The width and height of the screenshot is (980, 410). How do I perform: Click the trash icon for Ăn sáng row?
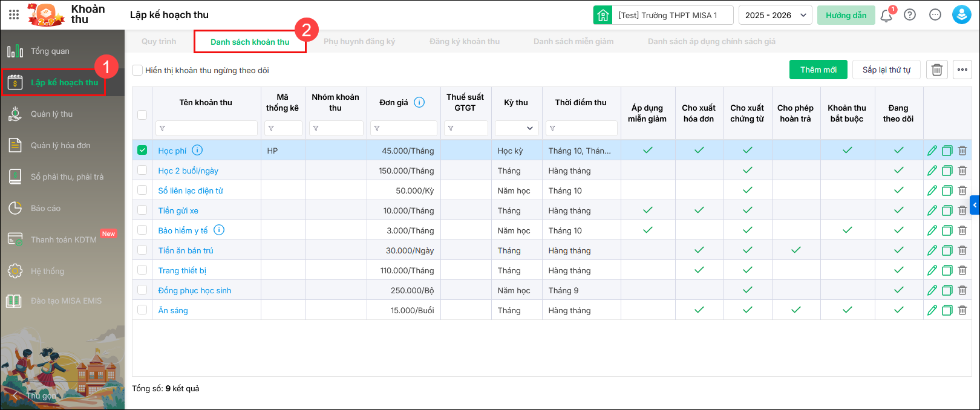(962, 310)
